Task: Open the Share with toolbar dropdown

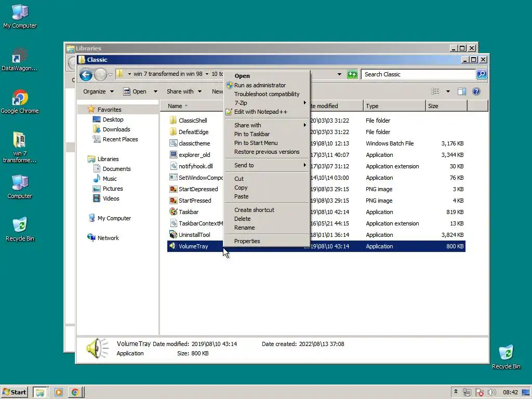Action: click(x=184, y=91)
